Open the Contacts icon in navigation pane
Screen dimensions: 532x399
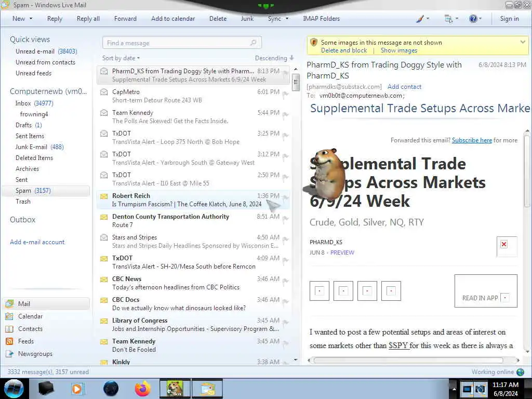[x=9, y=329]
